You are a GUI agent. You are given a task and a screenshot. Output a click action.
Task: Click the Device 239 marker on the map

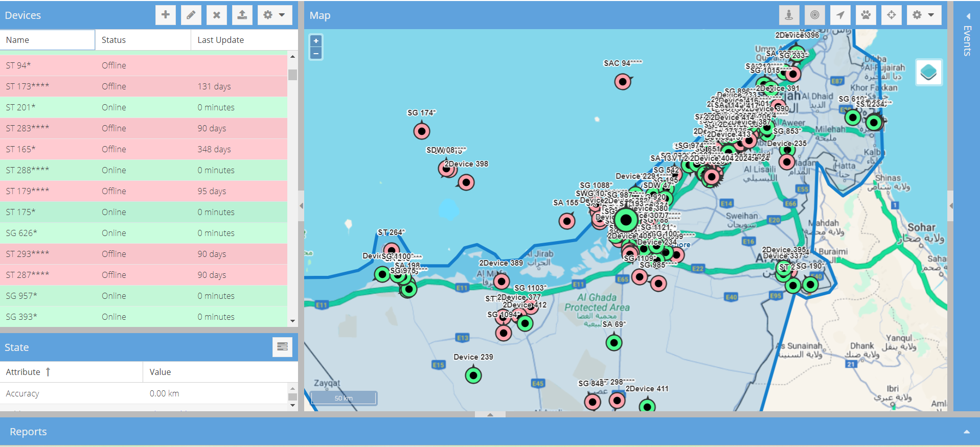pos(473,375)
